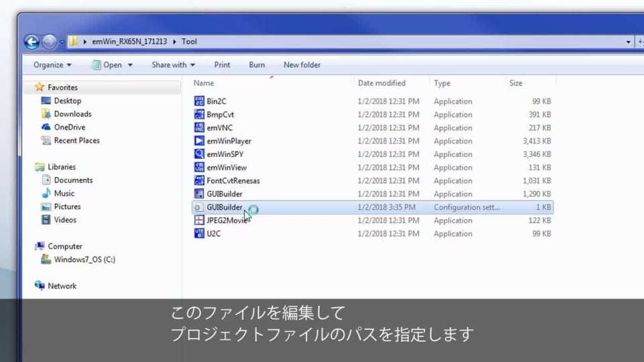Select Windows7_OS (C:) drive in sidebar

click(85, 259)
